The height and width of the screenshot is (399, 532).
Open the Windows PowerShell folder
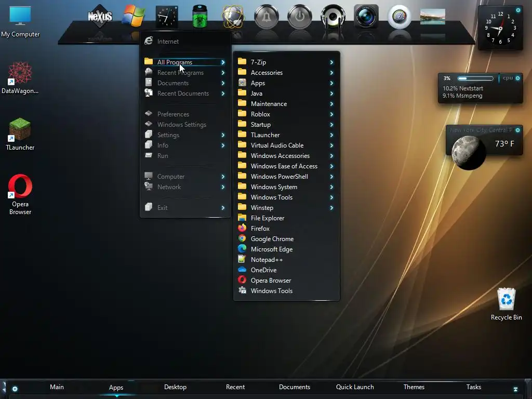(x=286, y=177)
